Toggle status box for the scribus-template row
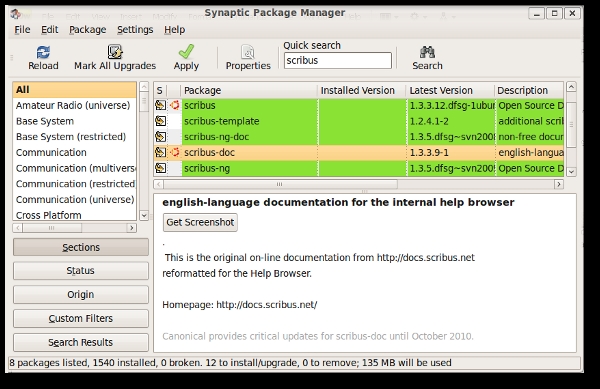 point(160,121)
